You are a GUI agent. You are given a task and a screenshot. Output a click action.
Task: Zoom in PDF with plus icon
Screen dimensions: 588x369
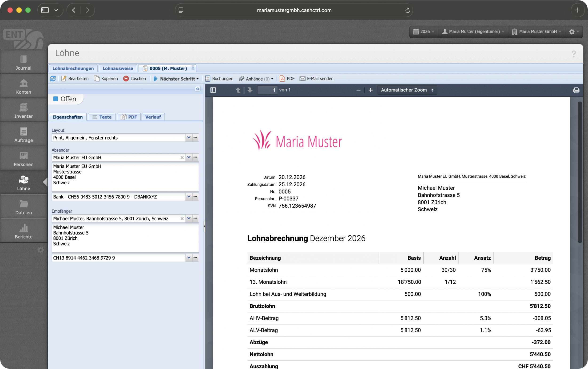click(370, 90)
